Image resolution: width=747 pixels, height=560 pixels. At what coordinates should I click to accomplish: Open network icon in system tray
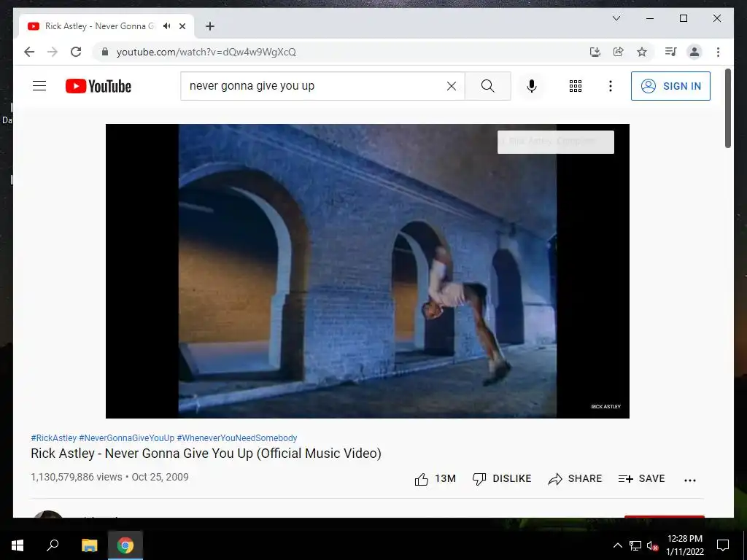[635, 545]
